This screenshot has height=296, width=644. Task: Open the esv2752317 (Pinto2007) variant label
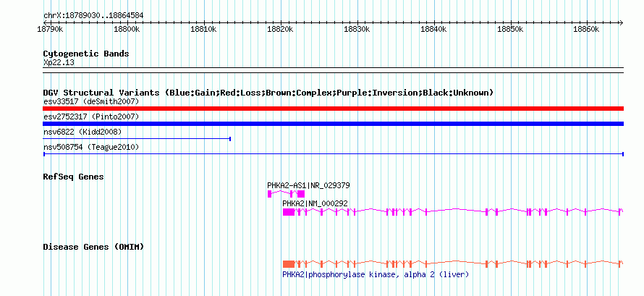(91, 117)
